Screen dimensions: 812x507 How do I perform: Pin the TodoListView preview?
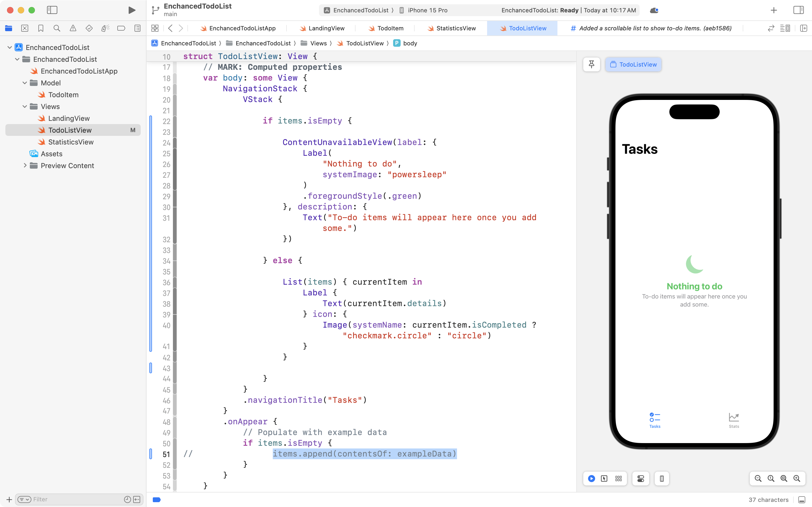(591, 64)
